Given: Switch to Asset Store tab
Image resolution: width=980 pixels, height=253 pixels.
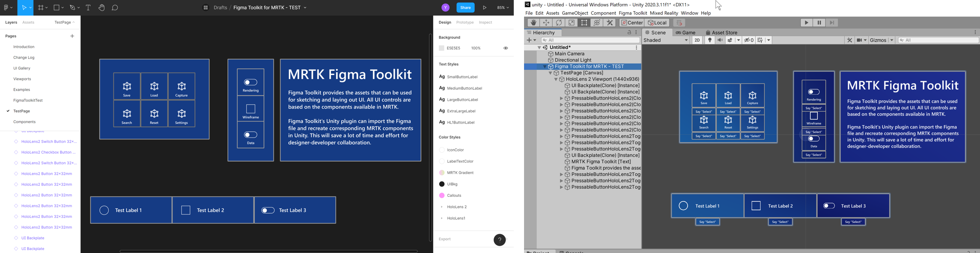Looking at the screenshot, I should click(722, 33).
